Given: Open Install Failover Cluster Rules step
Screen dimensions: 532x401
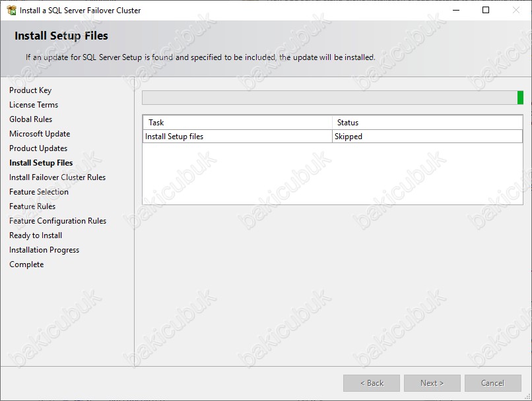Looking at the screenshot, I should pyautogui.click(x=57, y=177).
